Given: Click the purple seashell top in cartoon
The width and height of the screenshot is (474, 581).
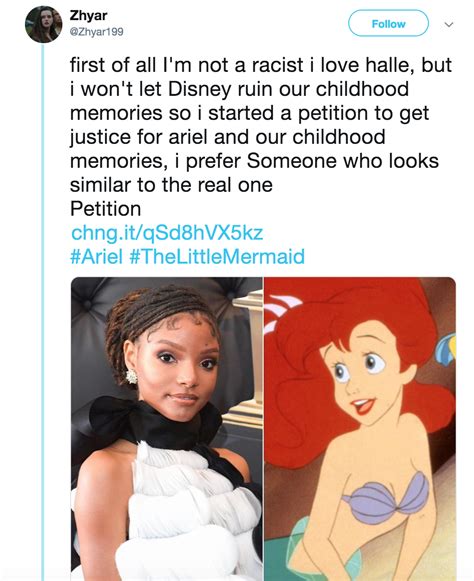Looking at the screenshot, I should [x=385, y=497].
